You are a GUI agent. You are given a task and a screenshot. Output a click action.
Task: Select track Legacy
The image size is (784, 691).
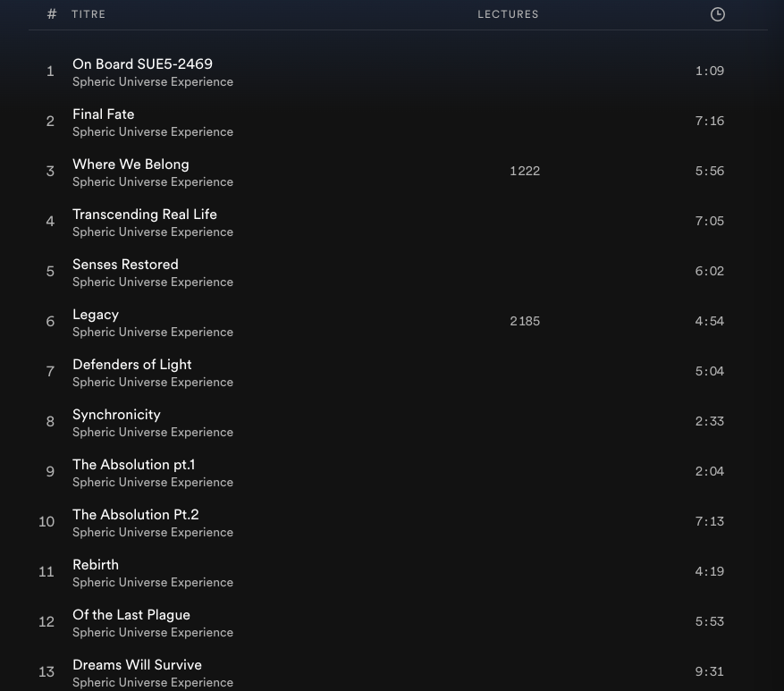96,315
